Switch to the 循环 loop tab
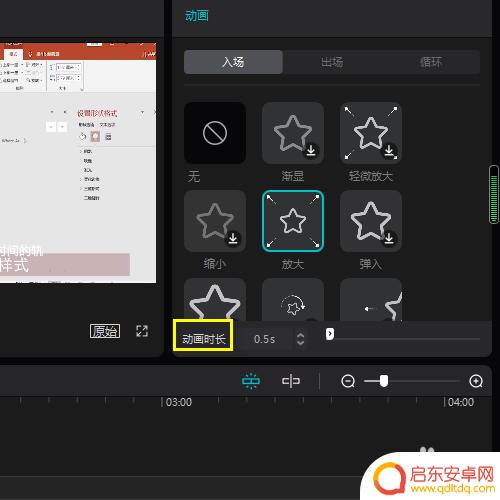Viewport: 500px width, 500px height. pyautogui.click(x=431, y=62)
